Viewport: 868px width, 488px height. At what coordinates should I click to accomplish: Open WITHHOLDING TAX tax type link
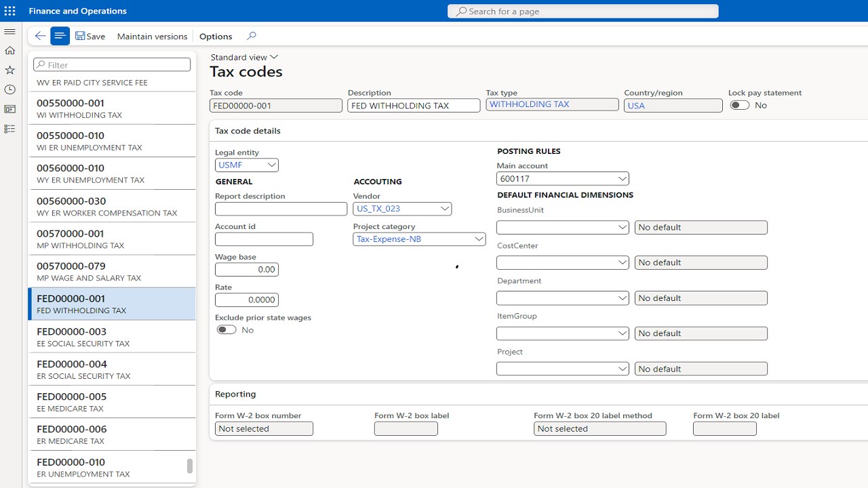(529, 104)
